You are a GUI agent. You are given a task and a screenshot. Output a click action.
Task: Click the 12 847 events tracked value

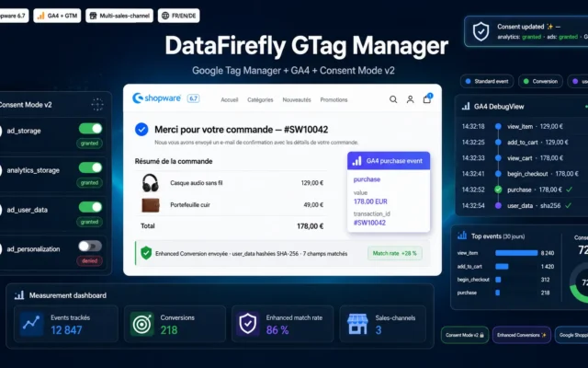pos(66,330)
